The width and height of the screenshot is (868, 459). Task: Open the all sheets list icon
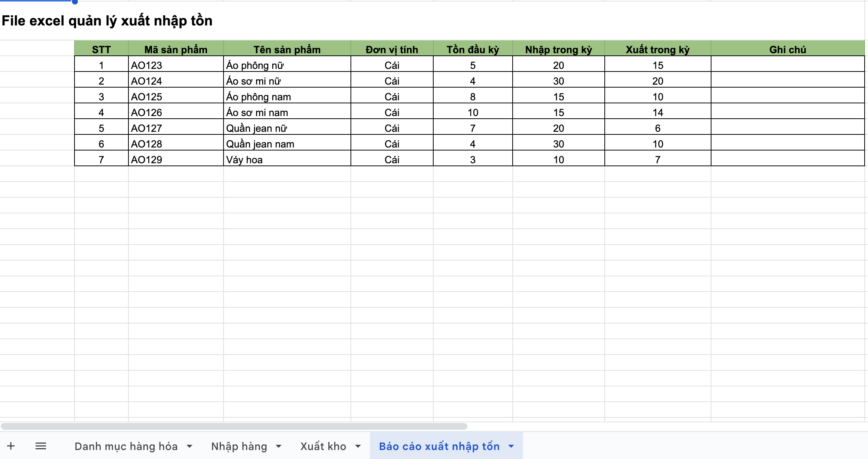40,446
